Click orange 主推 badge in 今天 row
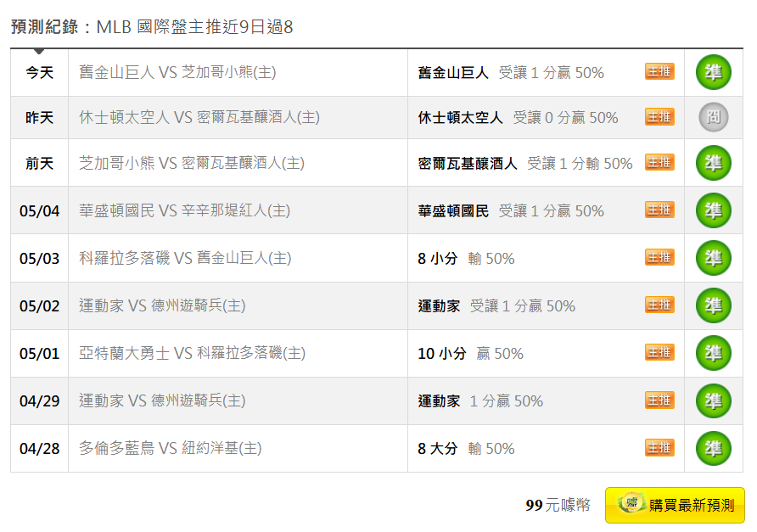 click(x=659, y=72)
